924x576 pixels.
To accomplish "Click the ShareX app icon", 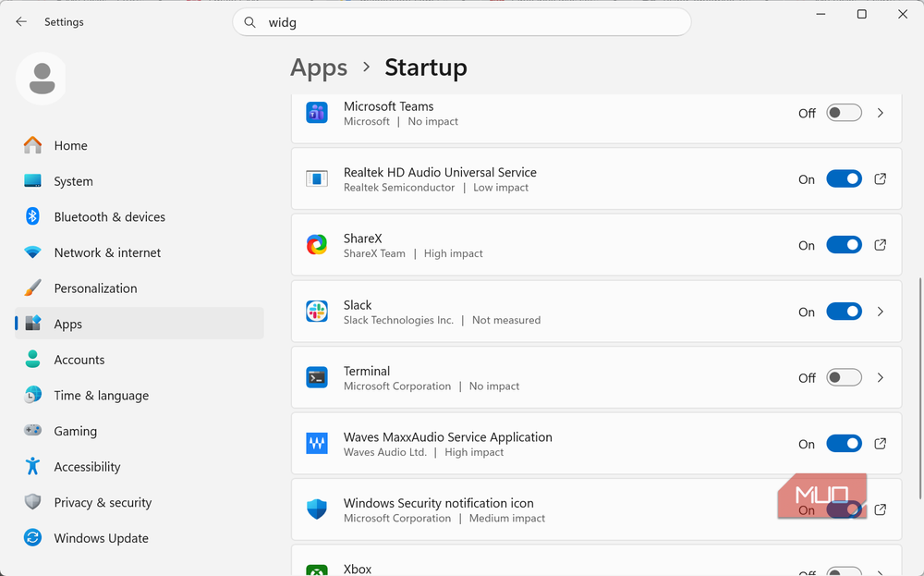I will [317, 245].
